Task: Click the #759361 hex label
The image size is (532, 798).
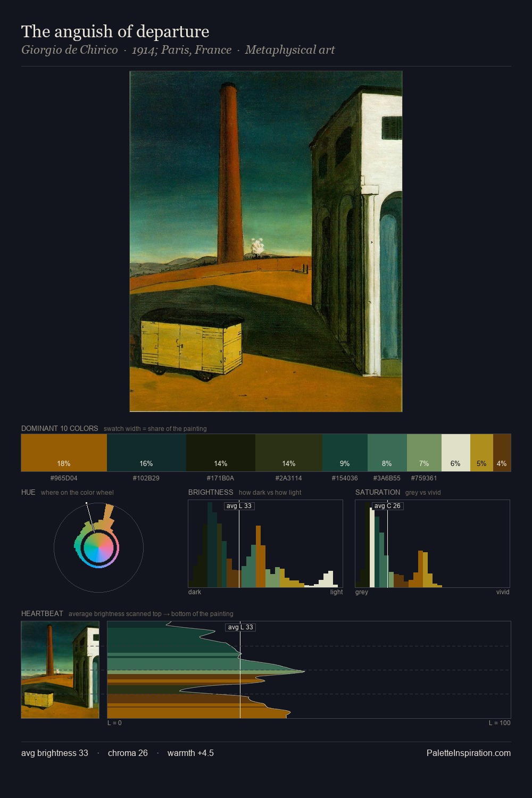Action: point(424,478)
